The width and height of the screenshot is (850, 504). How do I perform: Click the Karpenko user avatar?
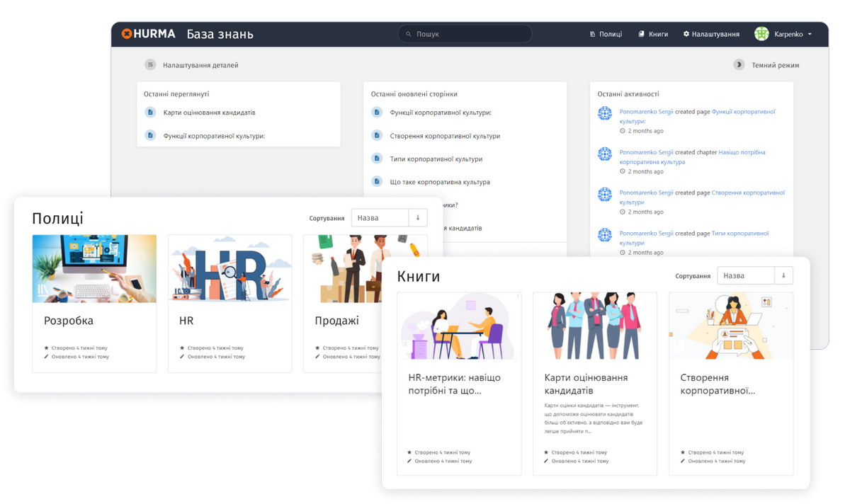point(761,34)
